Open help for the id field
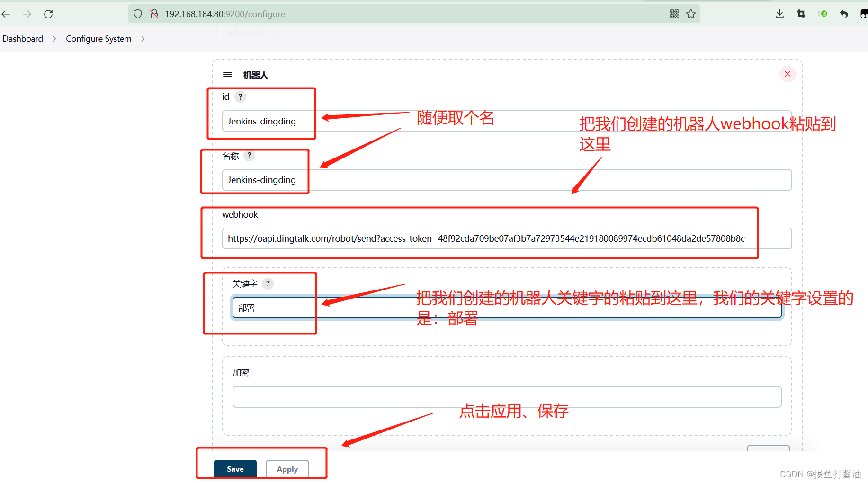Image resolution: width=868 pixels, height=483 pixels. click(240, 97)
